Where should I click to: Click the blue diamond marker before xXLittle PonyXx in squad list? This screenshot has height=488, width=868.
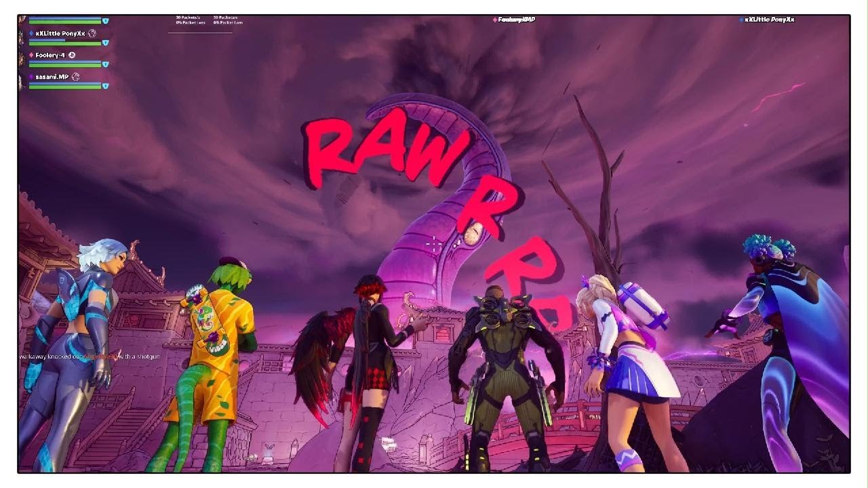click(x=31, y=33)
